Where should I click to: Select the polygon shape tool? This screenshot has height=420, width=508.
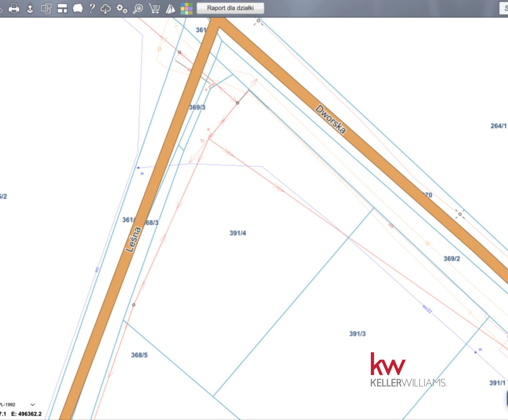77,8
